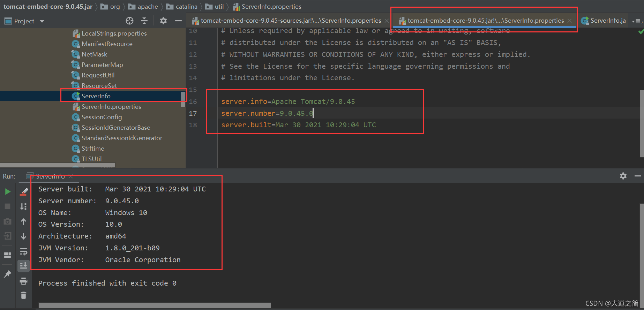Open the hidden tabs list dropdown
The height and width of the screenshot is (310, 644).
[x=637, y=21]
